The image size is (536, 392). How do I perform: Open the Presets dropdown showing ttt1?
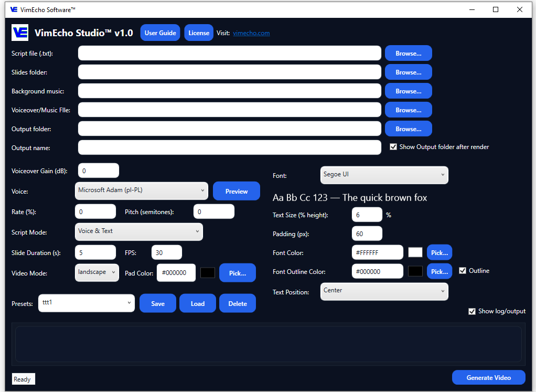coord(86,303)
